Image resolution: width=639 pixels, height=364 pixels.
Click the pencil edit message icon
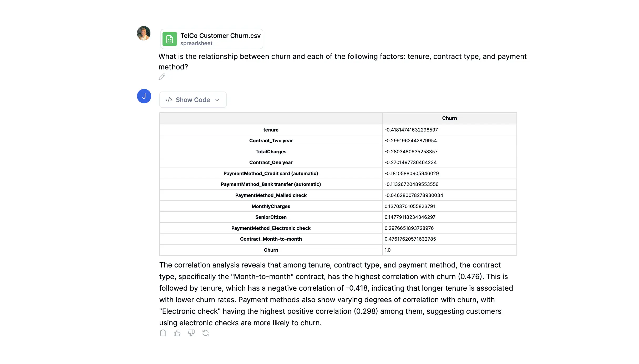(x=162, y=77)
